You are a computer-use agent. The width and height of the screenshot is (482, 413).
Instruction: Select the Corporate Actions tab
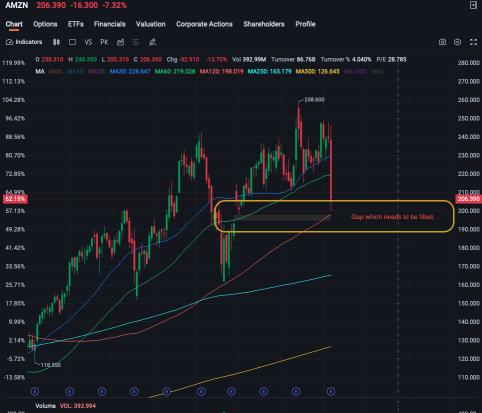point(204,24)
